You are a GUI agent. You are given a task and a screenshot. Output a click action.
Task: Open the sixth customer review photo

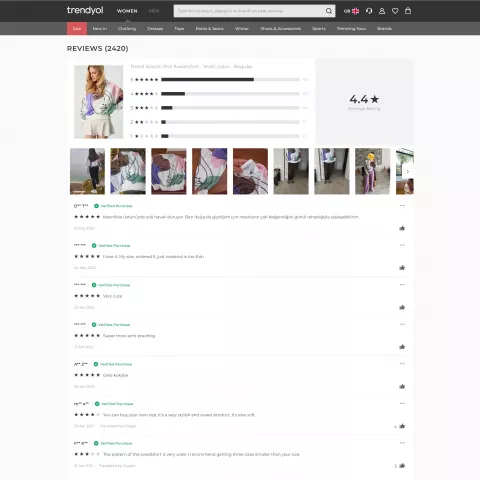coord(291,171)
